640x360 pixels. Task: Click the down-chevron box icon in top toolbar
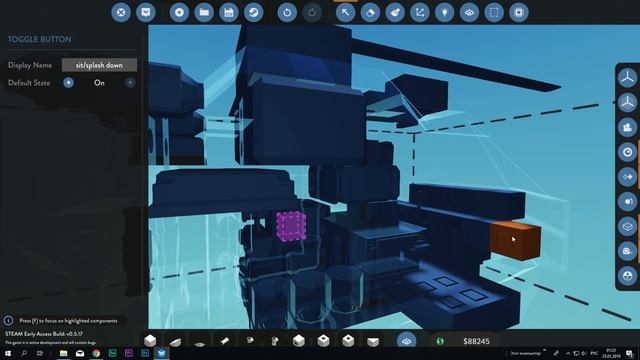(x=146, y=12)
